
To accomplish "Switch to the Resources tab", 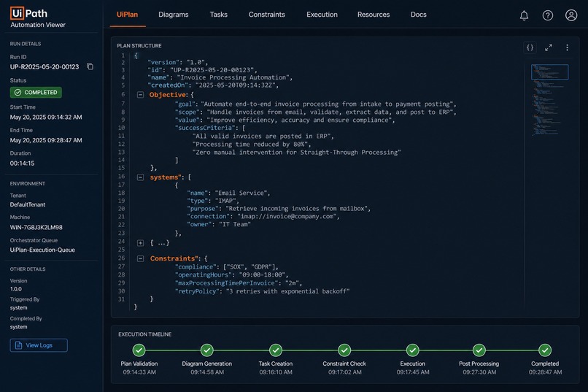I will pos(374,15).
